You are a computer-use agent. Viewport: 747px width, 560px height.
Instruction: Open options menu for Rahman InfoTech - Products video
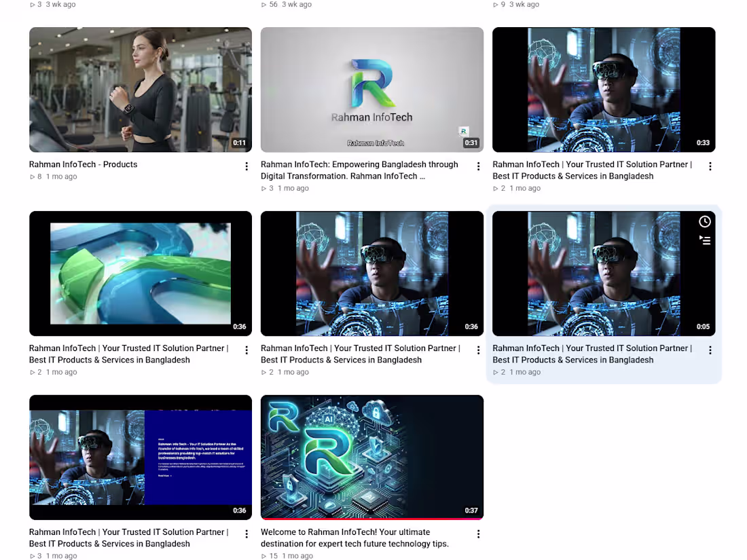click(x=247, y=166)
